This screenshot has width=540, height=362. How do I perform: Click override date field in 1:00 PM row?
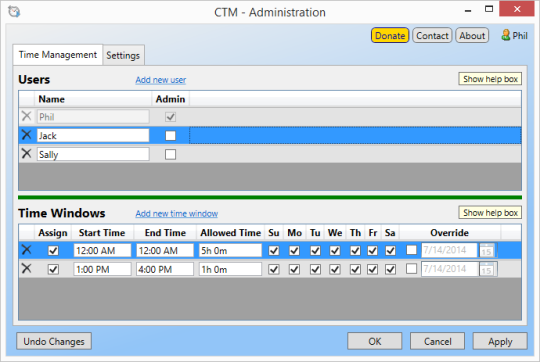[x=450, y=269]
